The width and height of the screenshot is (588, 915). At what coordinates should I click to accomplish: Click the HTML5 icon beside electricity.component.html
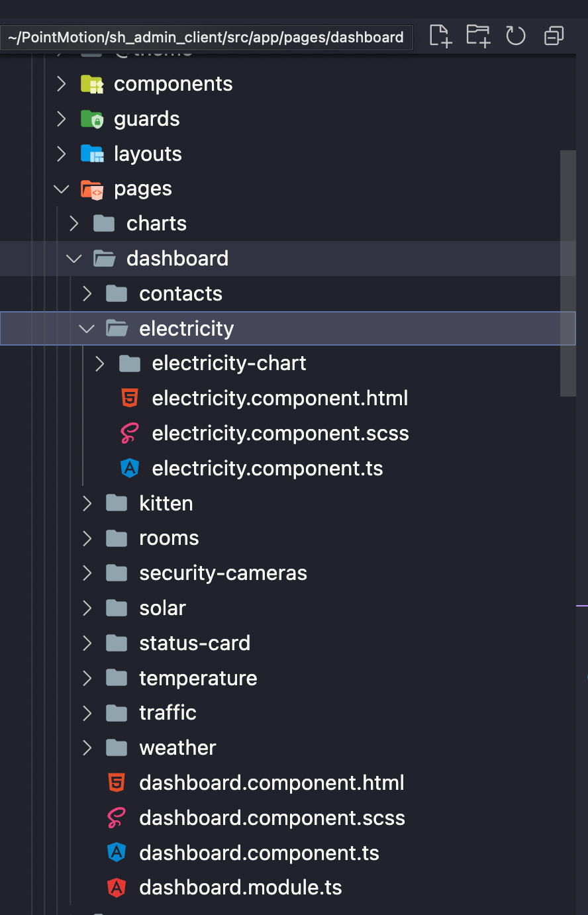click(130, 398)
